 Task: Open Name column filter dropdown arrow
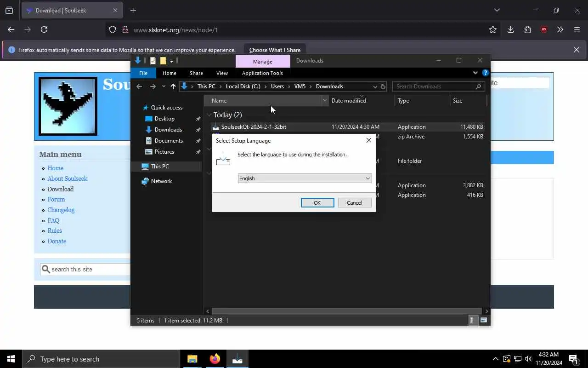325,101
